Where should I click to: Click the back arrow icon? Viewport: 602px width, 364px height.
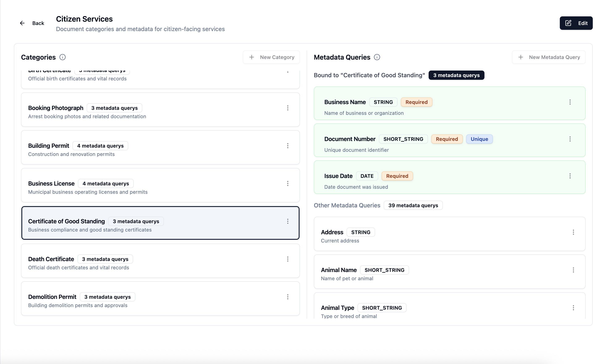pyautogui.click(x=22, y=23)
